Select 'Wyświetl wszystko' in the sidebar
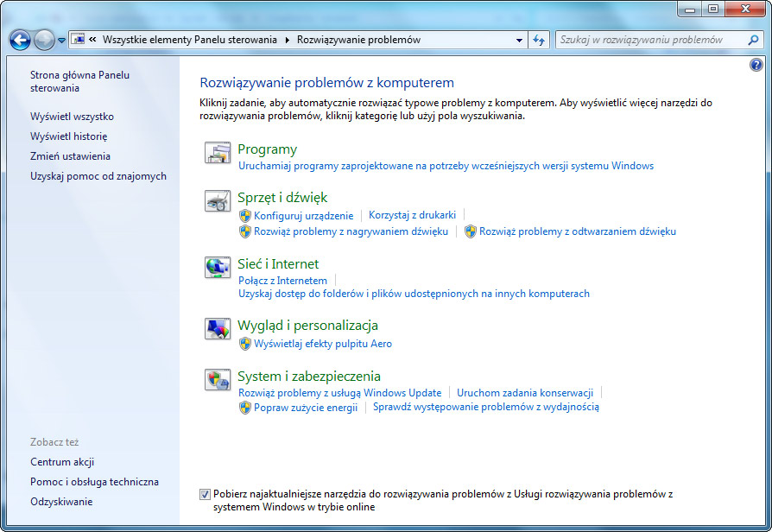This screenshot has width=772, height=532. [72, 117]
